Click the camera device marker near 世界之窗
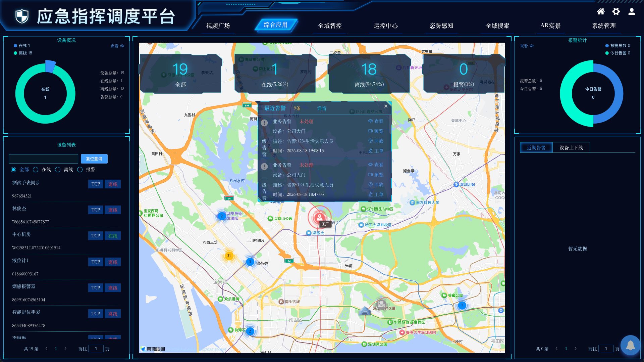The image size is (644, 362). (381, 305)
